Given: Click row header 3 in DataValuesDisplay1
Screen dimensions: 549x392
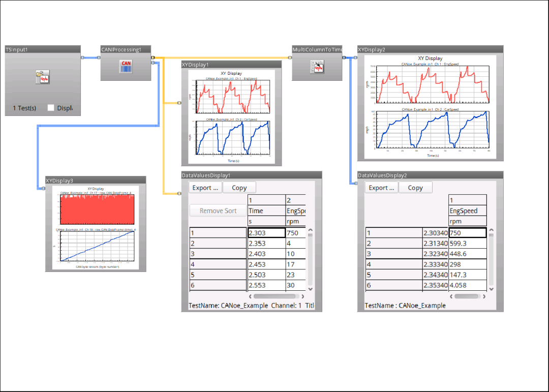Looking at the screenshot, I should click(x=218, y=254).
